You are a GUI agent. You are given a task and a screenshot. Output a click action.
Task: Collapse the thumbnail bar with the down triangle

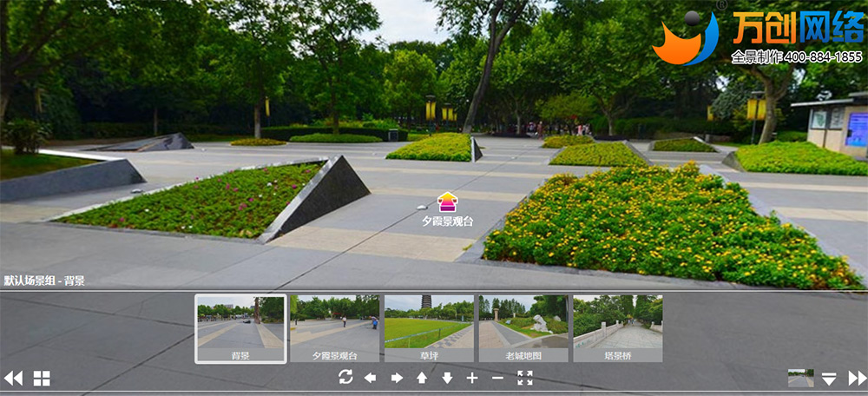click(x=829, y=379)
